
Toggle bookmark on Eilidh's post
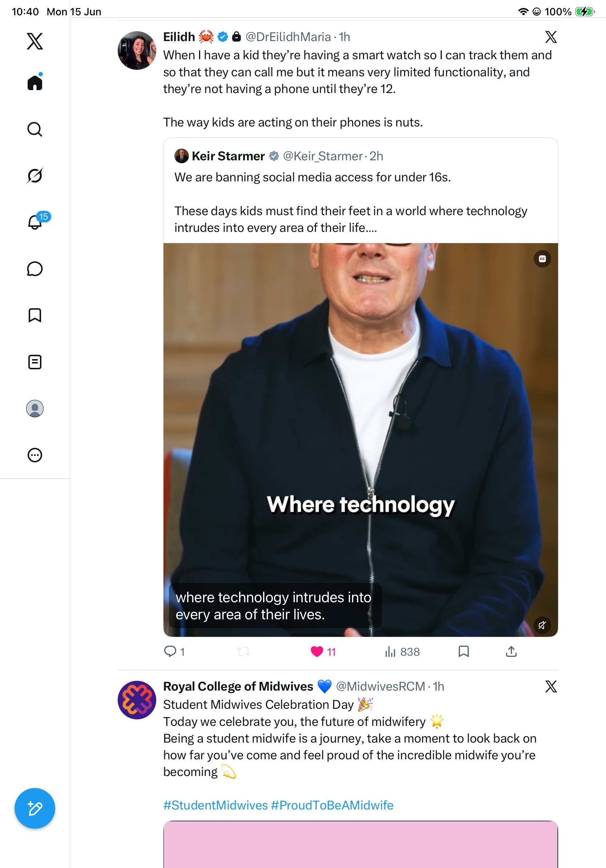[464, 651]
